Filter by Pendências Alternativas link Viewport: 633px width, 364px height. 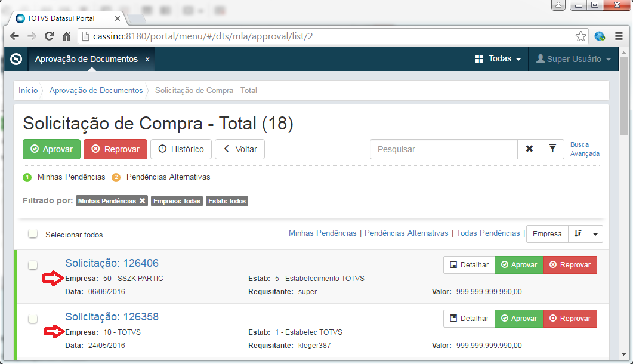(406, 233)
